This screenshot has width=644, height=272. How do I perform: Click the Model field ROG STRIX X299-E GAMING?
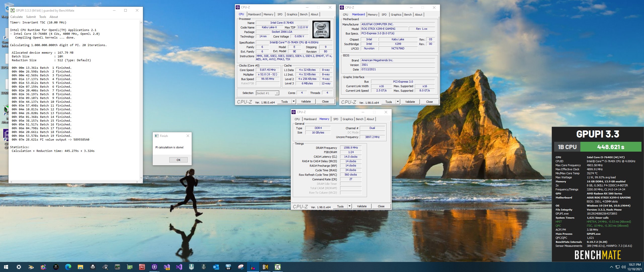(x=384, y=29)
